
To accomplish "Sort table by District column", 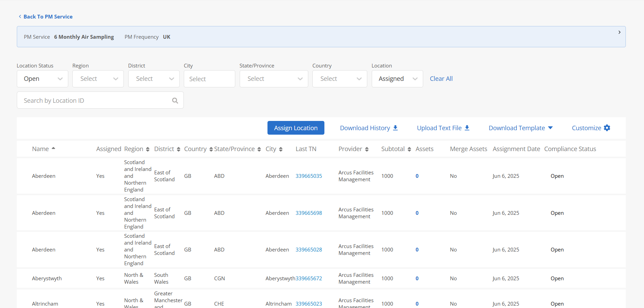I will 178,149.
